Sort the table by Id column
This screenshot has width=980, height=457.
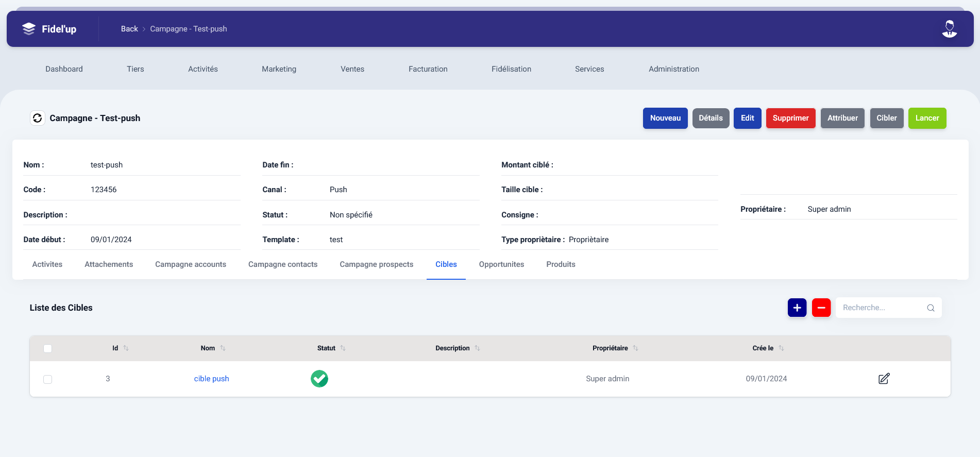[126, 348]
